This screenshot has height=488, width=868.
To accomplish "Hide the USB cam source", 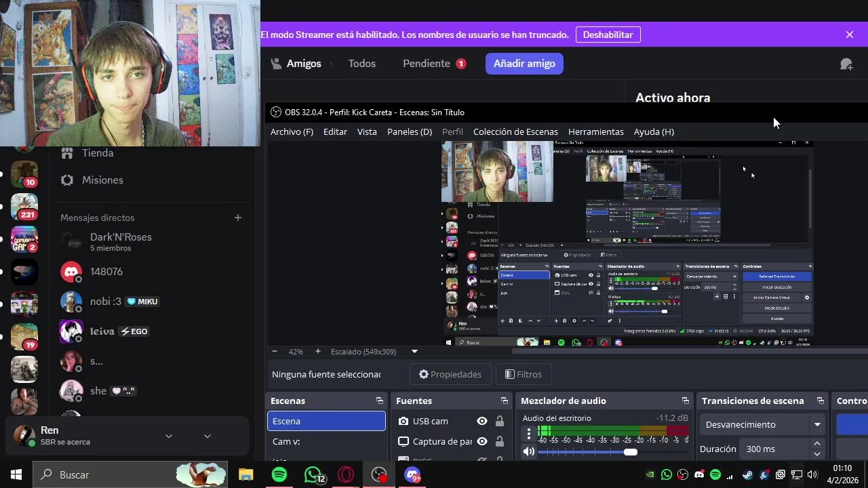I will click(482, 421).
